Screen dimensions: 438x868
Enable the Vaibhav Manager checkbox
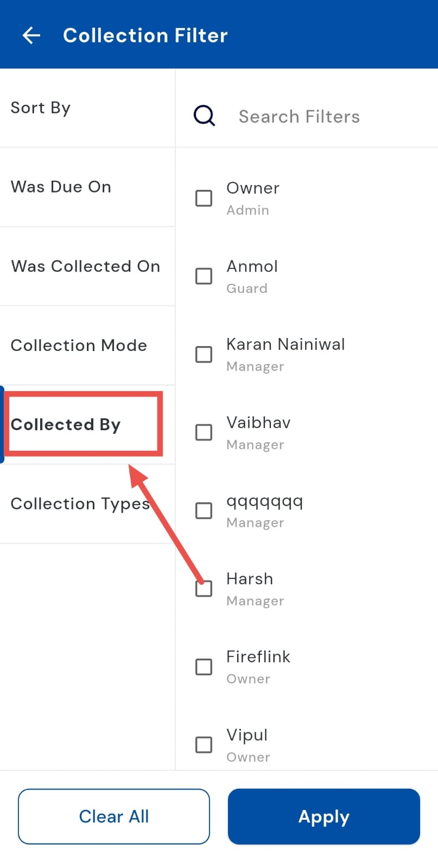(x=204, y=432)
